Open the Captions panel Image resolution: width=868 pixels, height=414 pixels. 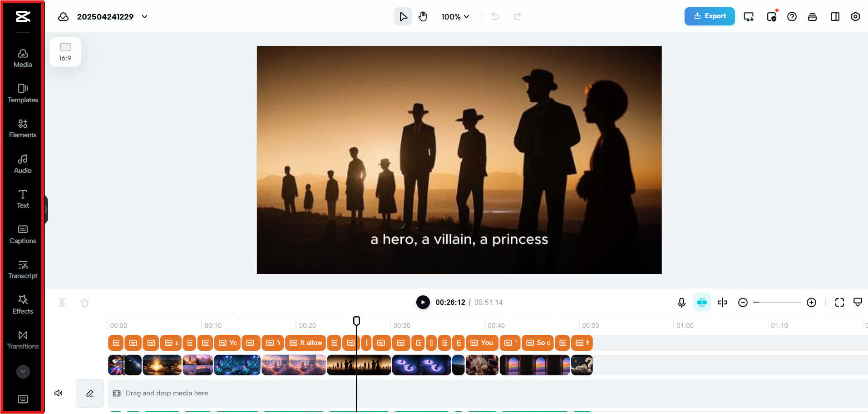pyautogui.click(x=23, y=234)
